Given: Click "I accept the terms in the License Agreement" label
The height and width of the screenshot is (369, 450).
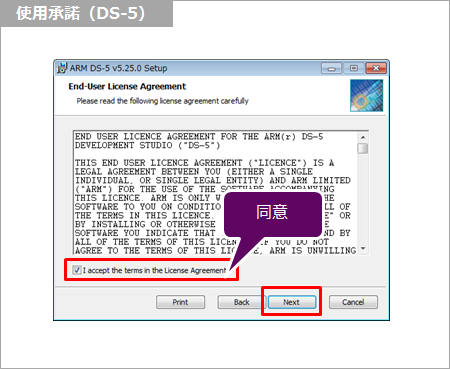Looking at the screenshot, I should 155,270.
